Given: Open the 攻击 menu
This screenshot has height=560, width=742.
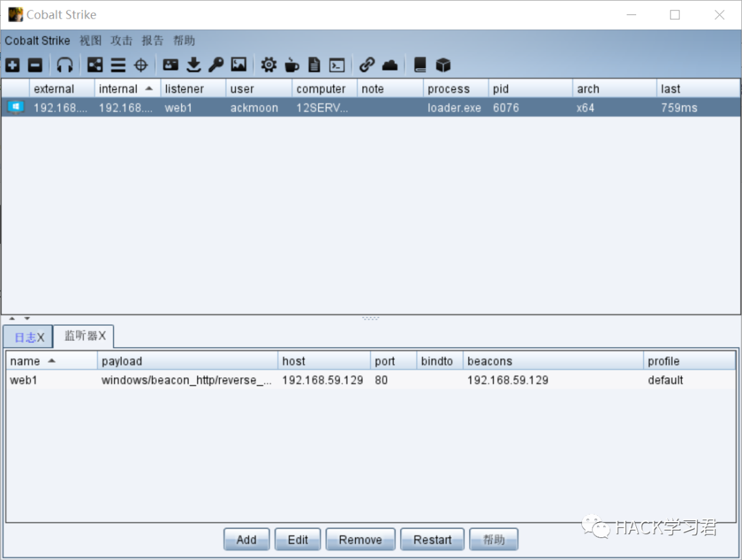Looking at the screenshot, I should tap(122, 41).
